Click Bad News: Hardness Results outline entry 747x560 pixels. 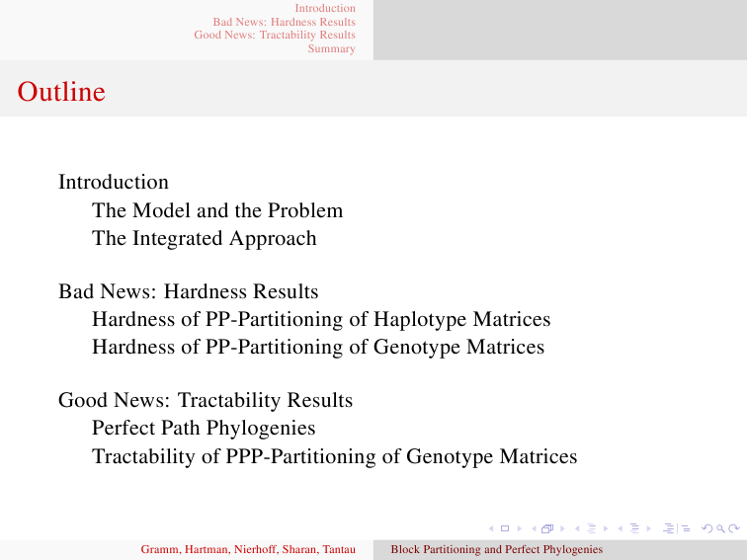coord(188,291)
